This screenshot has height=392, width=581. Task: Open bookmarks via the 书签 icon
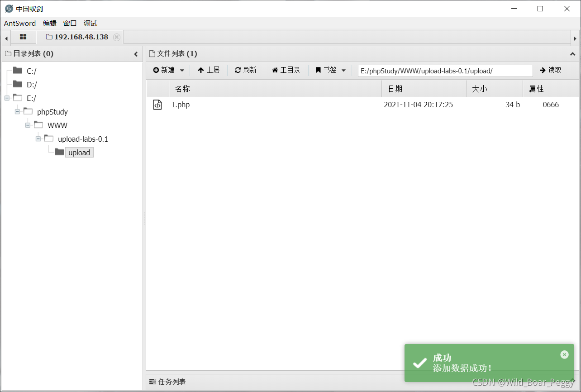pos(318,70)
